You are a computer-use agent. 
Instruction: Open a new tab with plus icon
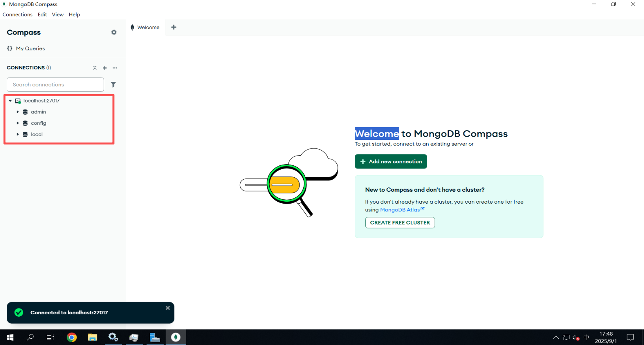tap(174, 27)
